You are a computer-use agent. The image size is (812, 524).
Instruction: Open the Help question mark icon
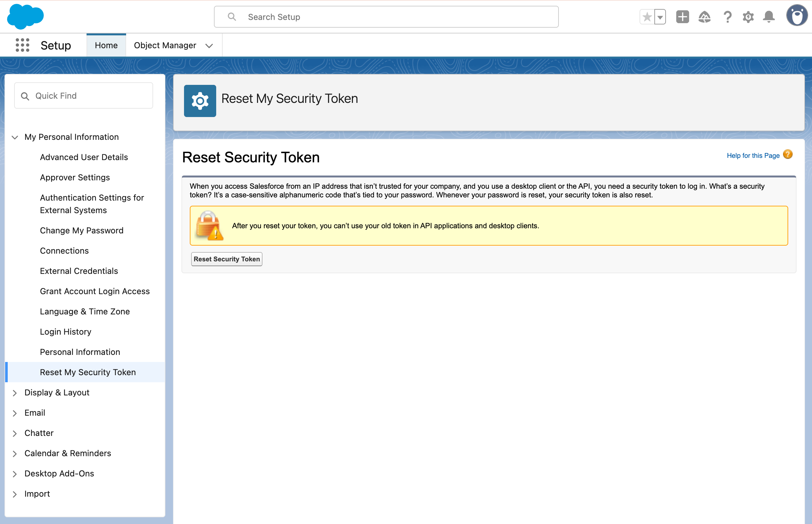click(x=727, y=17)
